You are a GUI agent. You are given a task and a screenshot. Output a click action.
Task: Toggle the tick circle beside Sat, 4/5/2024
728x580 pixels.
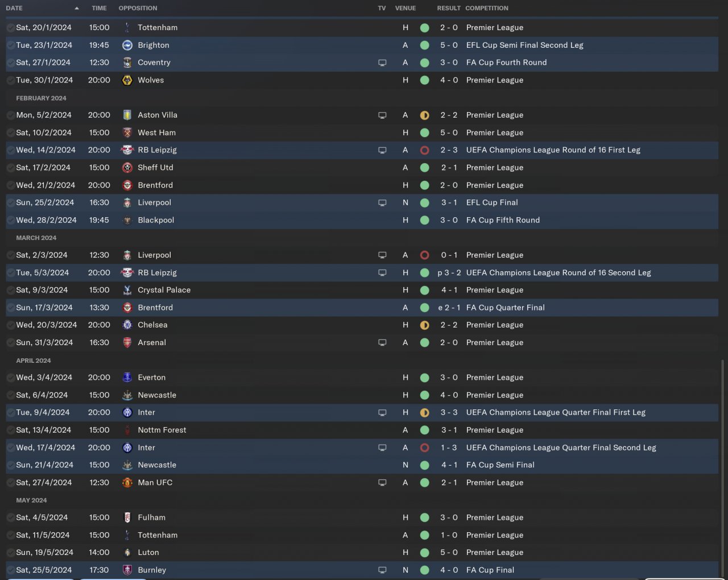pos(10,517)
